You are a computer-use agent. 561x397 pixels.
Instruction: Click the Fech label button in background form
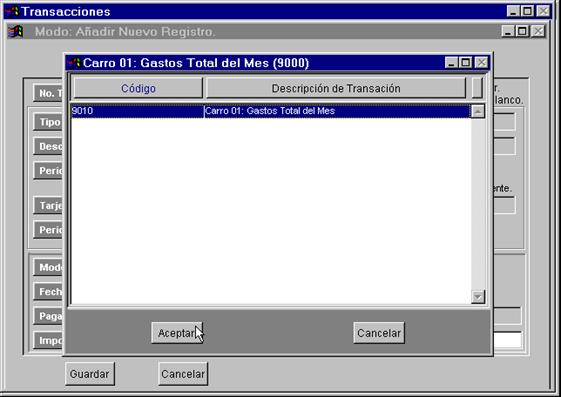click(x=48, y=291)
